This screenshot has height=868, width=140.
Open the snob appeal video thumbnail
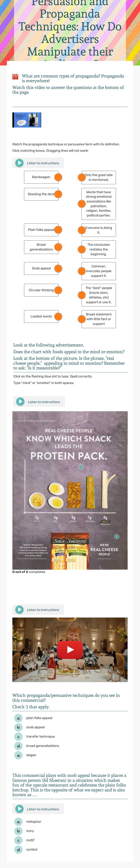click(27, 120)
